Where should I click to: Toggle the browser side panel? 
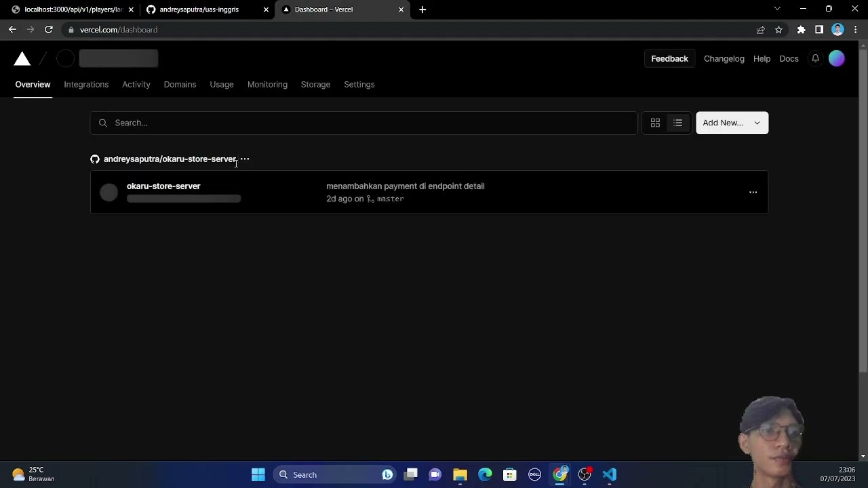tap(819, 30)
